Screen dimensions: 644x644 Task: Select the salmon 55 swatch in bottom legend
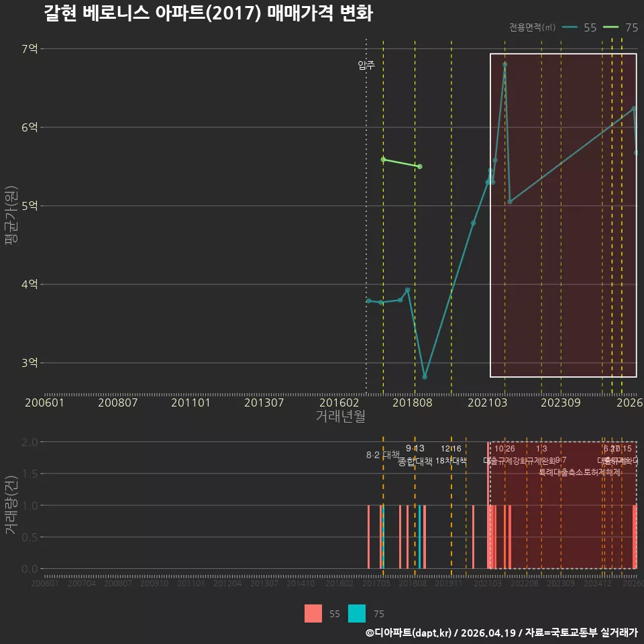313,613
